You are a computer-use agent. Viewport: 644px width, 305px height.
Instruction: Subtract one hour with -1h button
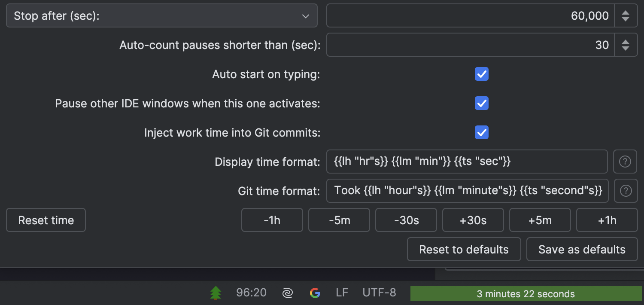point(272,220)
